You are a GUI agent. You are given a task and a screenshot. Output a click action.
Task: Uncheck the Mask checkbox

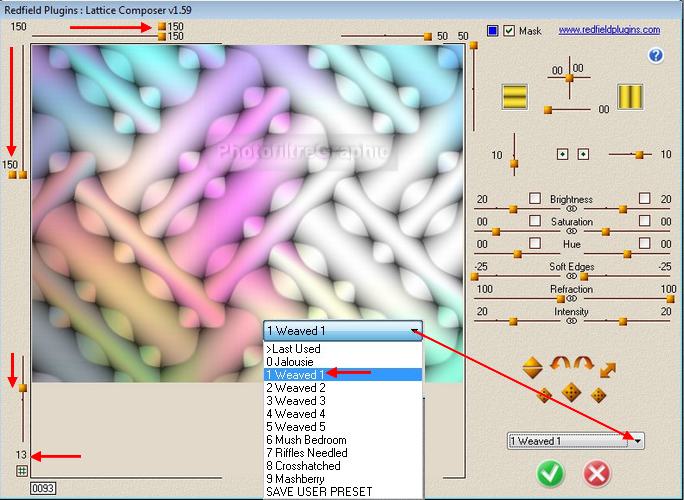coord(509,31)
